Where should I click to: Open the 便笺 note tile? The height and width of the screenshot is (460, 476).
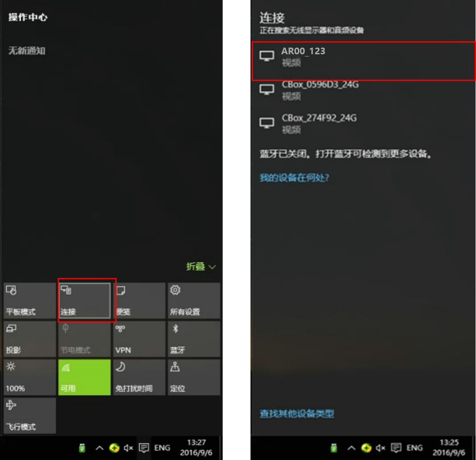(x=139, y=300)
